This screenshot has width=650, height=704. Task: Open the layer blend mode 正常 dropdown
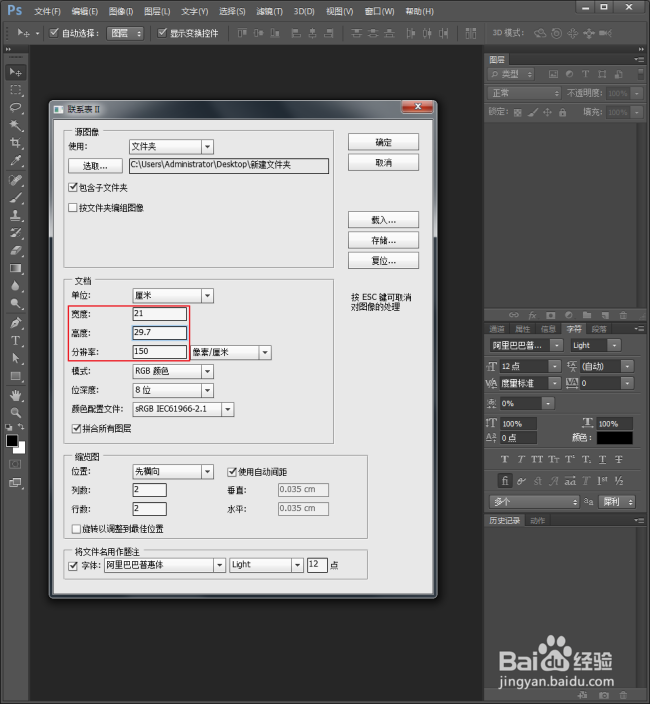click(x=524, y=93)
